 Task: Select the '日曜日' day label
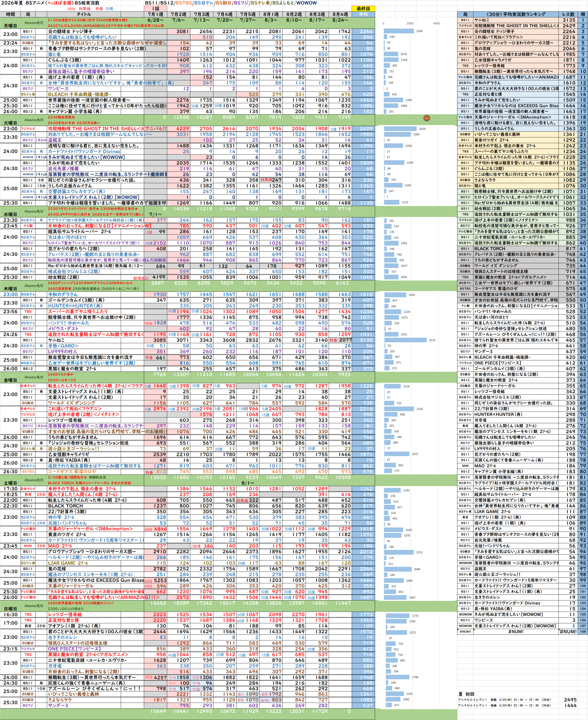11,609
